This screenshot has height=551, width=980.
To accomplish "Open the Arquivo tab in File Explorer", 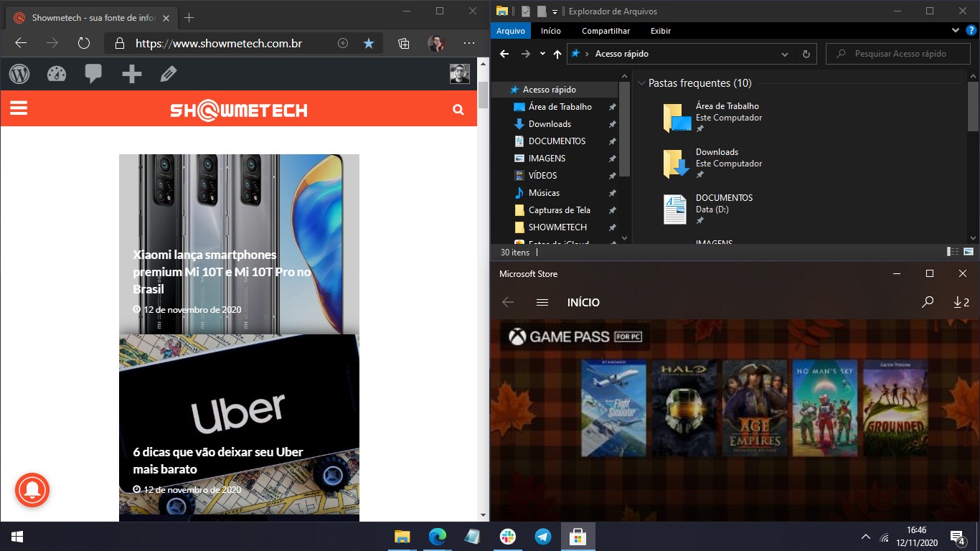I will point(511,31).
